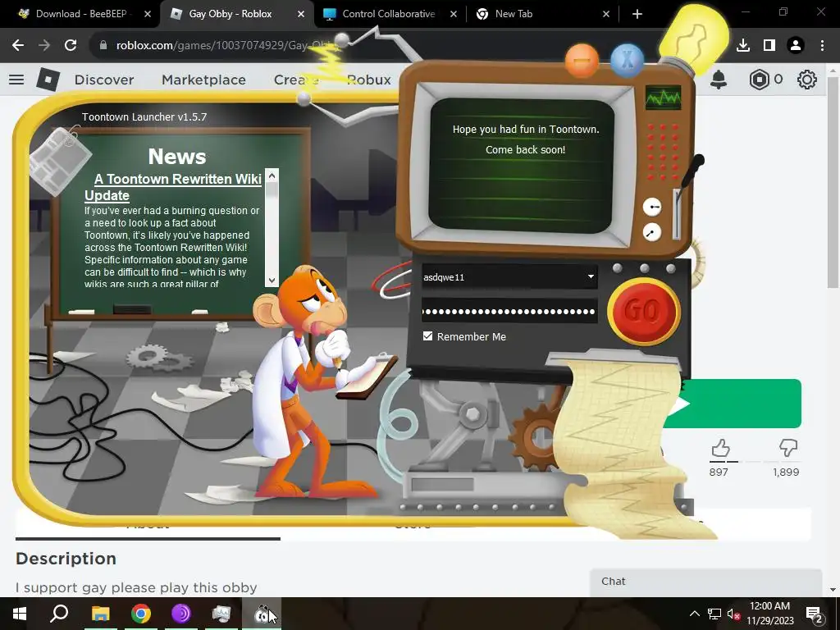This screenshot has width=840, height=630.
Task: Open the taskbar clock and date
Action: 769,614
